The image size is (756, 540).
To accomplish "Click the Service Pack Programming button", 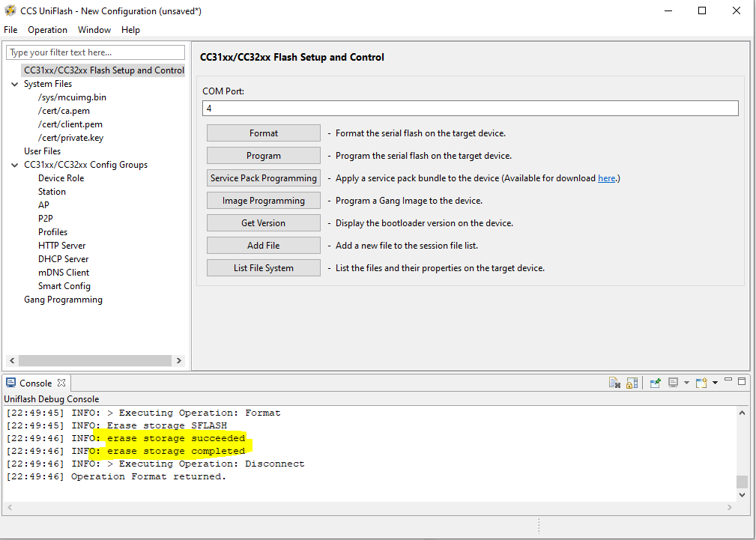I will click(264, 178).
